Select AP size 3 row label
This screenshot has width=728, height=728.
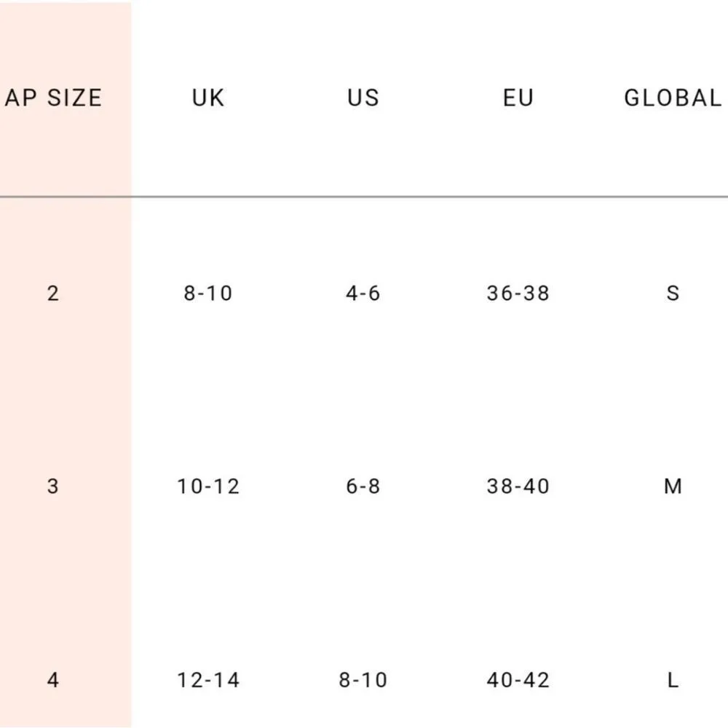click(x=53, y=486)
